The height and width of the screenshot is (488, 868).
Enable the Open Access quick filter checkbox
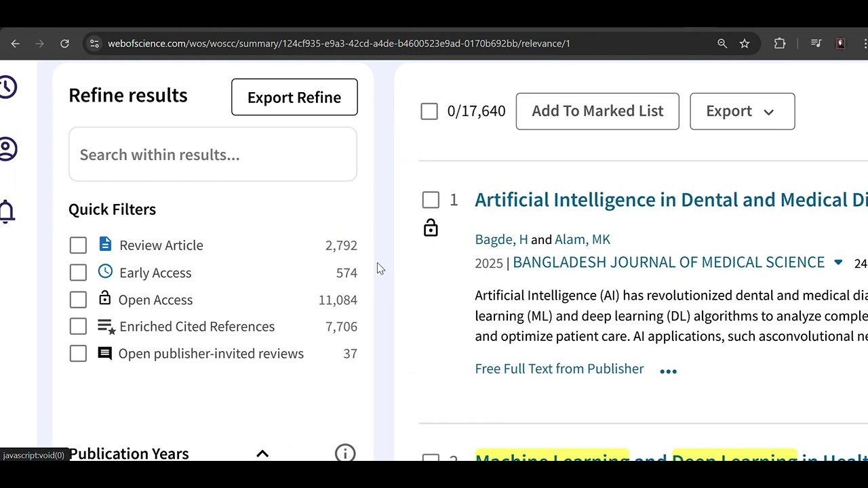tap(78, 300)
